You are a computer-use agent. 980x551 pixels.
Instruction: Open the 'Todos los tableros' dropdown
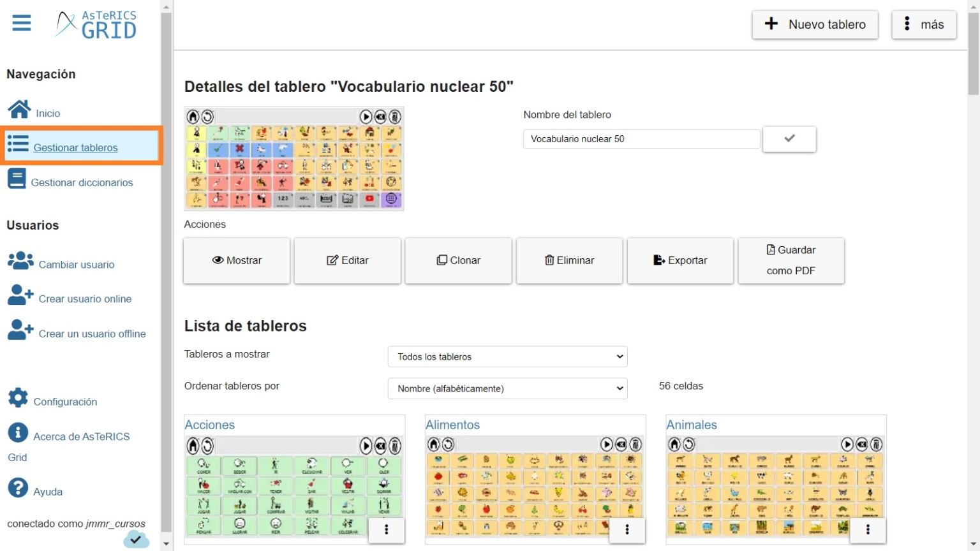[x=507, y=356]
